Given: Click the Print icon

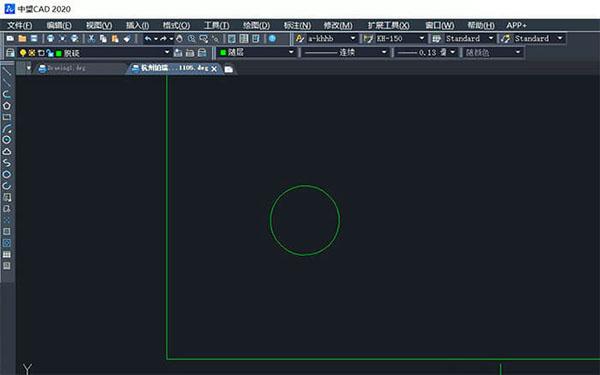Looking at the screenshot, I should pos(50,38).
